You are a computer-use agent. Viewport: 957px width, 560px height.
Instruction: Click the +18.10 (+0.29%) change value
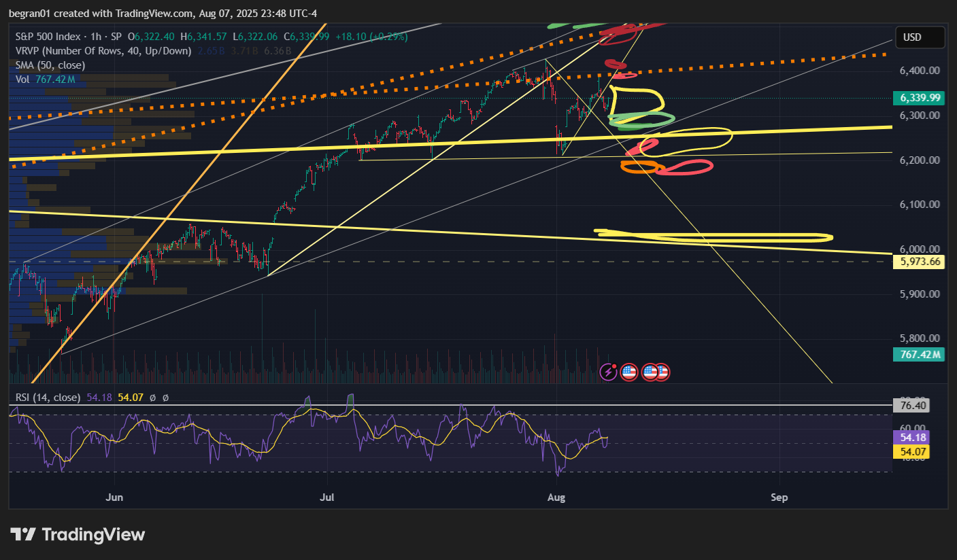371,37
